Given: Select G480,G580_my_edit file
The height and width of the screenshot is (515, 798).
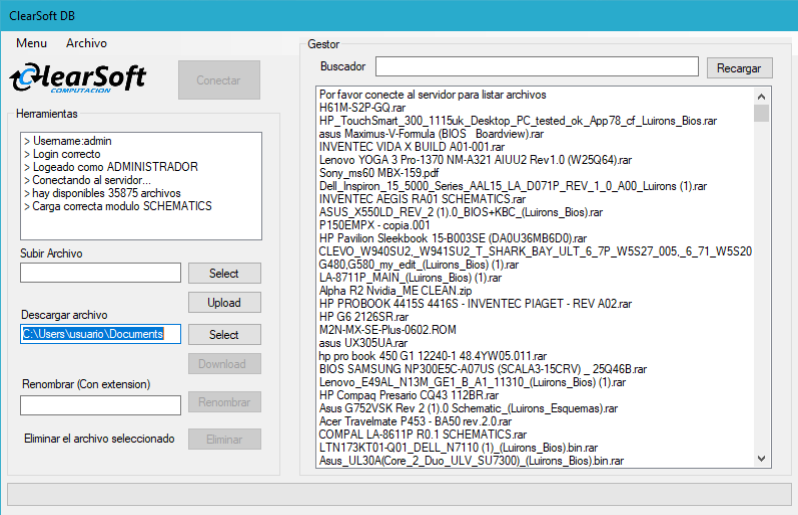Looking at the screenshot, I should [419, 265].
